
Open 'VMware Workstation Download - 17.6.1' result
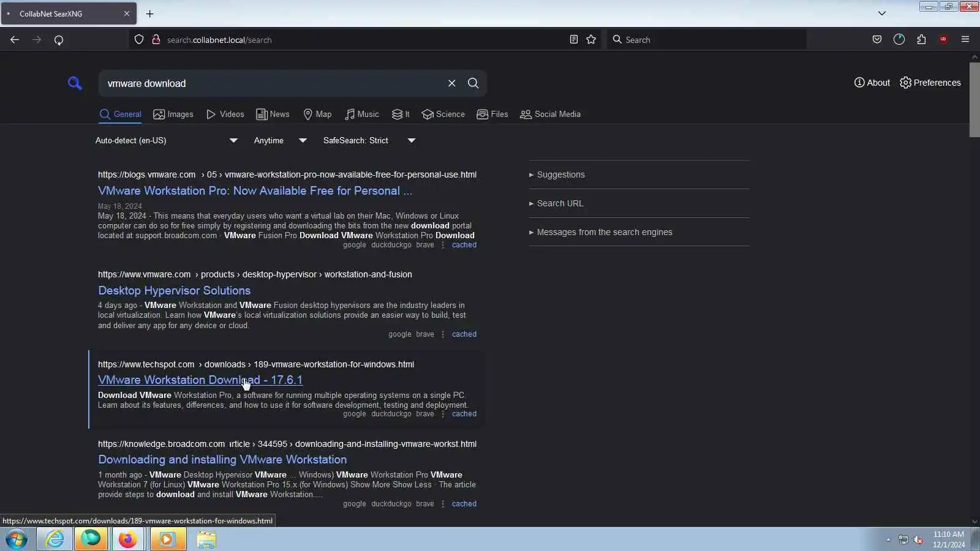click(x=200, y=380)
